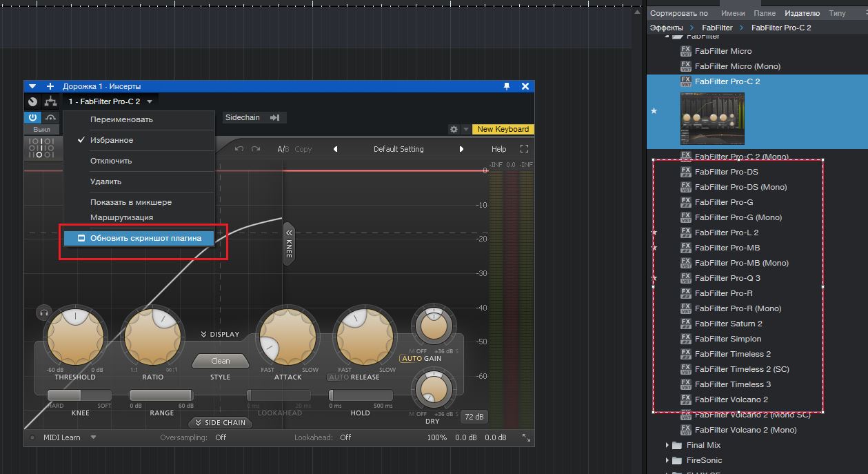
Task: Open the Help menu
Action: (498, 149)
